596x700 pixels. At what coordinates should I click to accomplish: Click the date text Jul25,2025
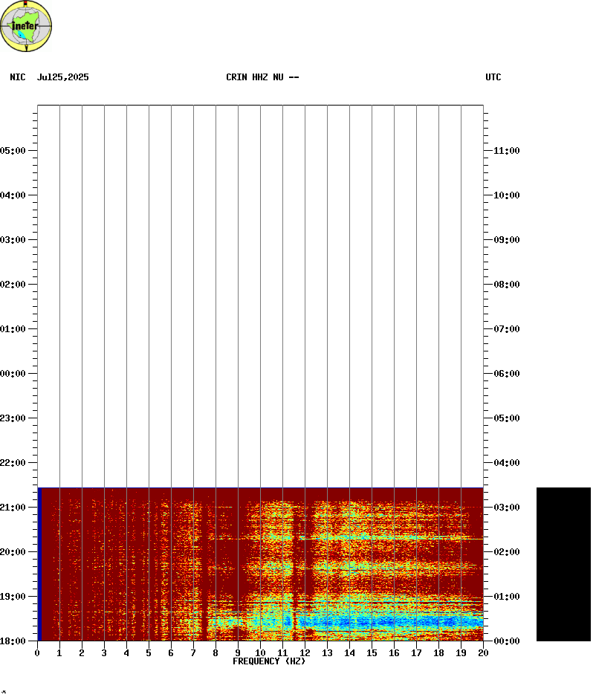[63, 77]
